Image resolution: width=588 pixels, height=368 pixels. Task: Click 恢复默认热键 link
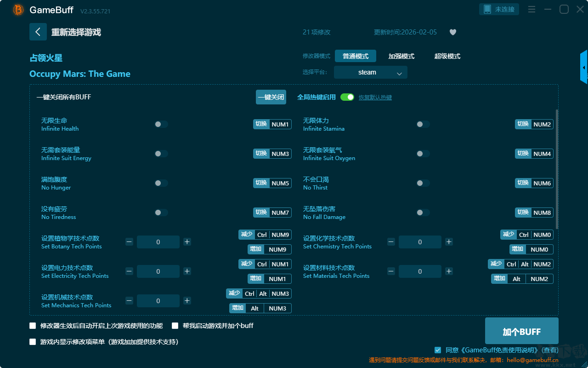pos(375,98)
